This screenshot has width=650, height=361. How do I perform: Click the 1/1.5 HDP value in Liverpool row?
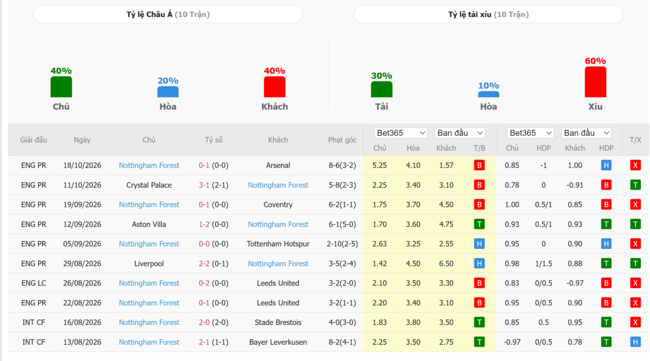coord(543,264)
